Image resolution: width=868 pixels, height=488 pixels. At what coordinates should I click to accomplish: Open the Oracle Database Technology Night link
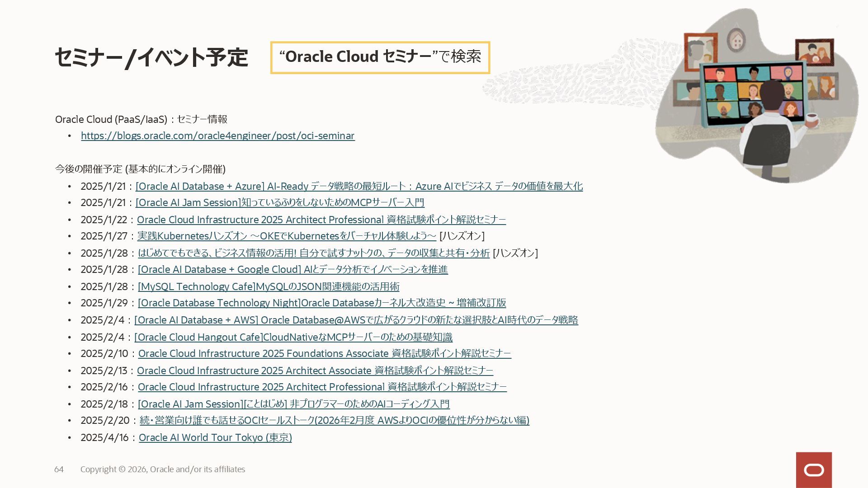click(321, 303)
